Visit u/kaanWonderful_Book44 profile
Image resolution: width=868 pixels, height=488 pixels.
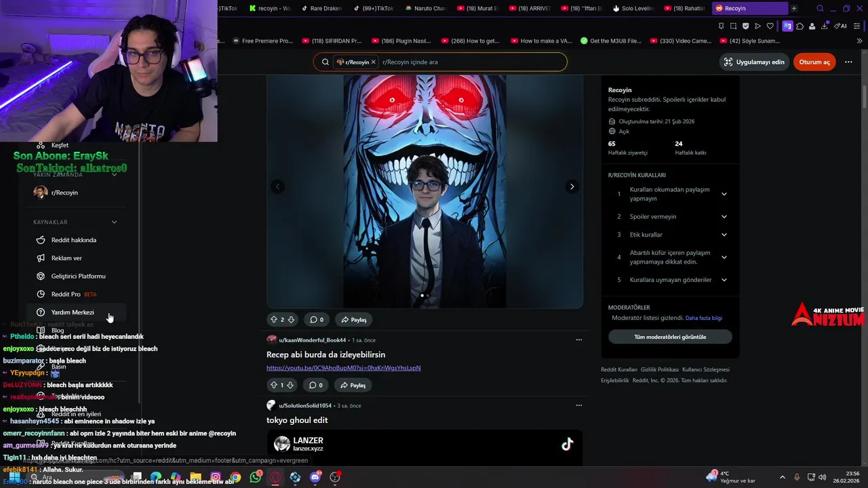point(313,340)
